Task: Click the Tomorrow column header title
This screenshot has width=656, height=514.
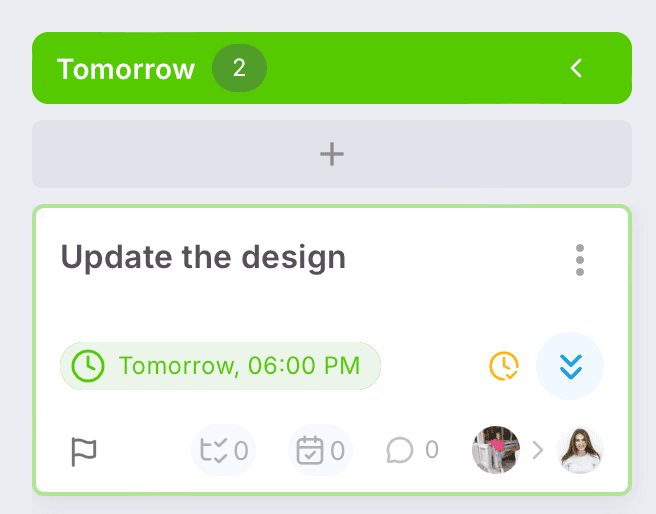Action: (126, 69)
